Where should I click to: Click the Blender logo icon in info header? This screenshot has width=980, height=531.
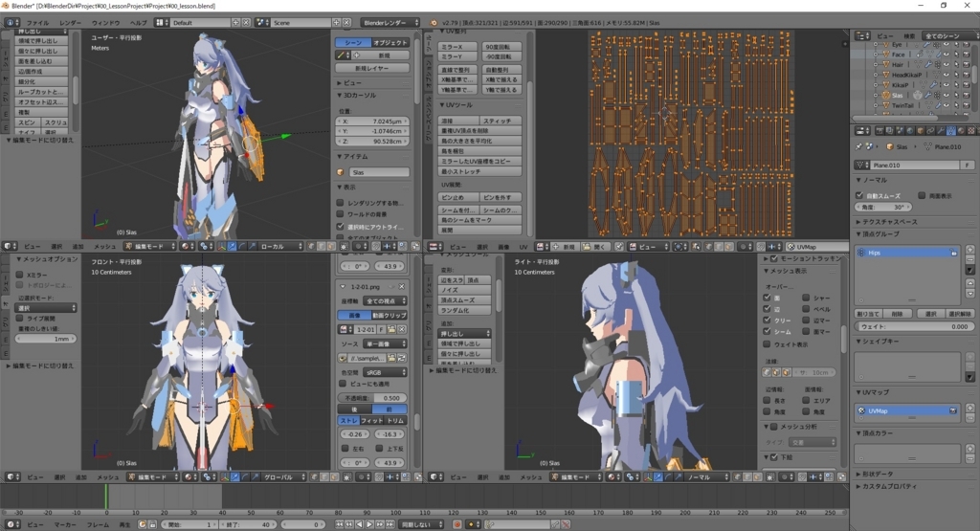click(434, 23)
